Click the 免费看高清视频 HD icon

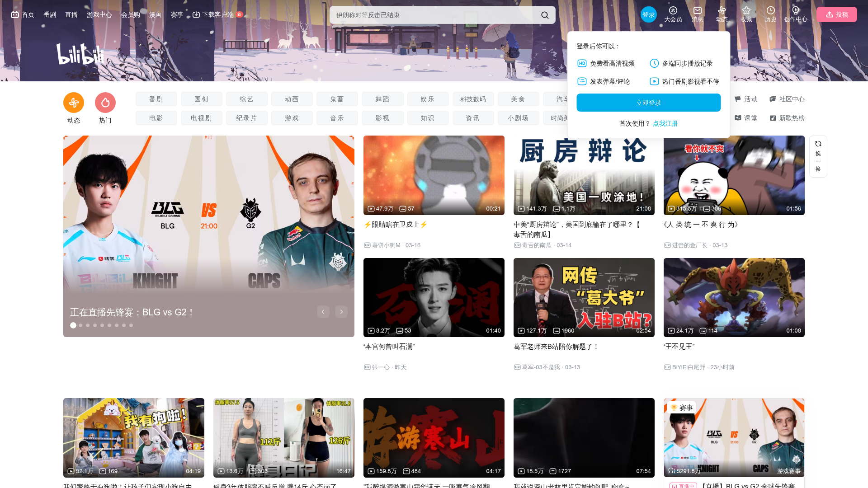[x=582, y=63]
